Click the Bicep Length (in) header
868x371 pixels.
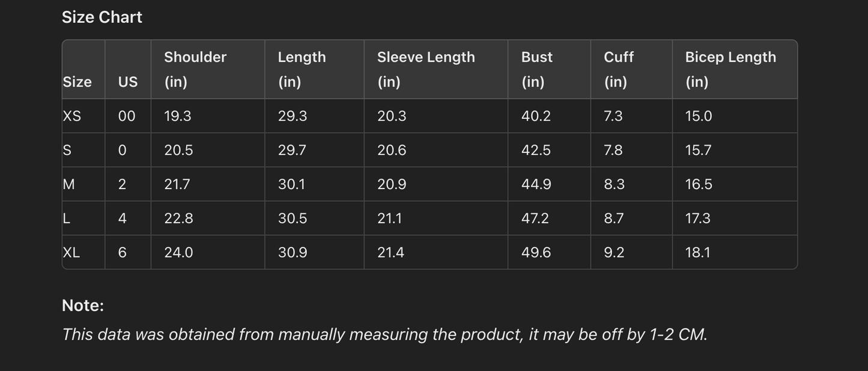coord(730,69)
